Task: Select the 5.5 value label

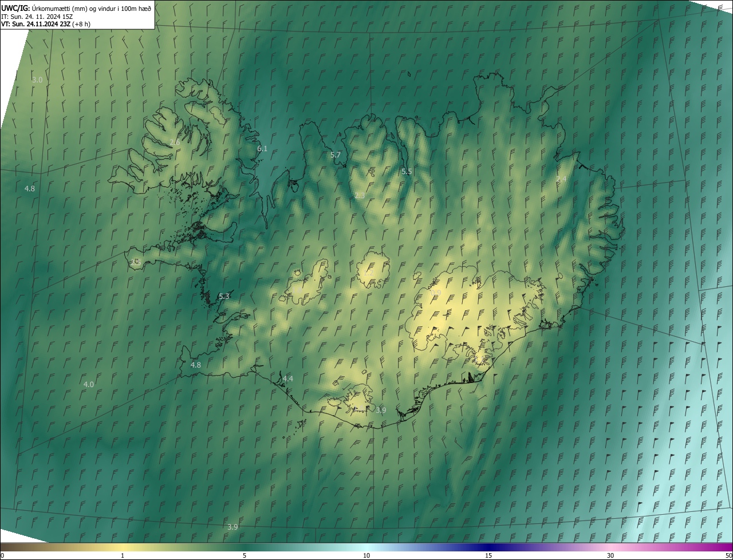Action: pos(407,172)
